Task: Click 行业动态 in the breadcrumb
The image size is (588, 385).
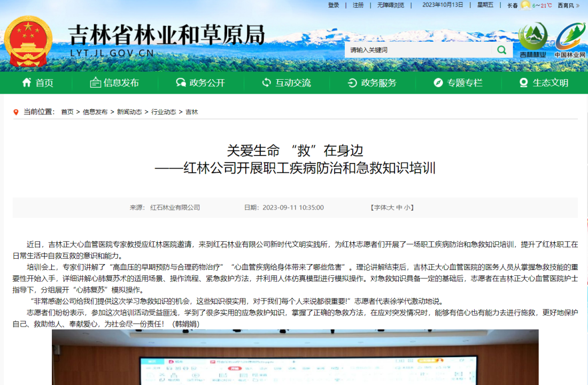Action: click(163, 112)
